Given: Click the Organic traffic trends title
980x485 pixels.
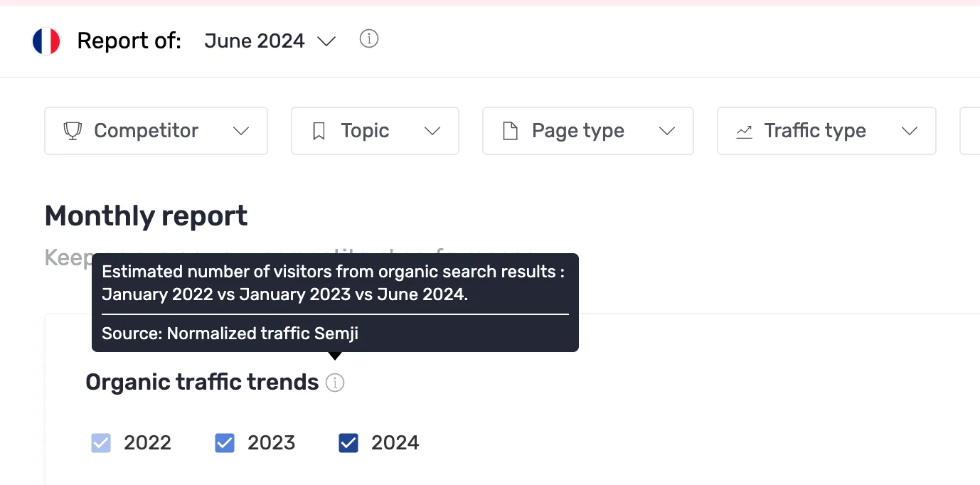Looking at the screenshot, I should (202, 383).
